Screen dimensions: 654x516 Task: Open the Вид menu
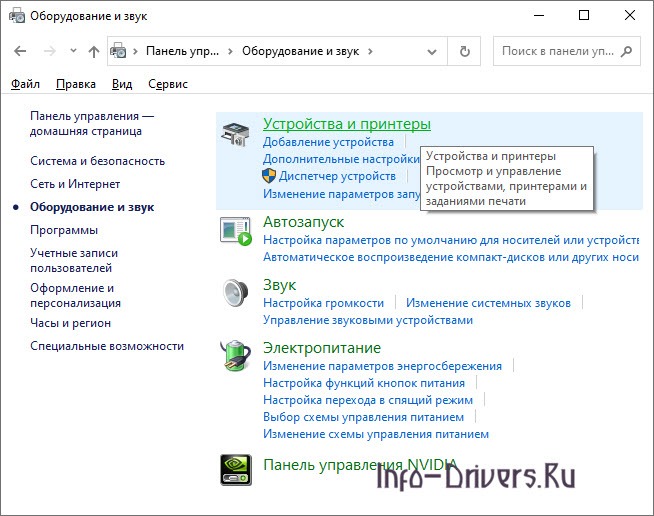pos(122,85)
